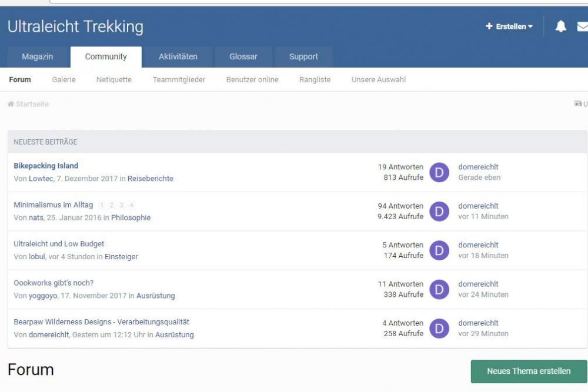This screenshot has height=392, width=588.
Task: Click avatar in Minimalismus im Alltag row
Action: [439, 211]
